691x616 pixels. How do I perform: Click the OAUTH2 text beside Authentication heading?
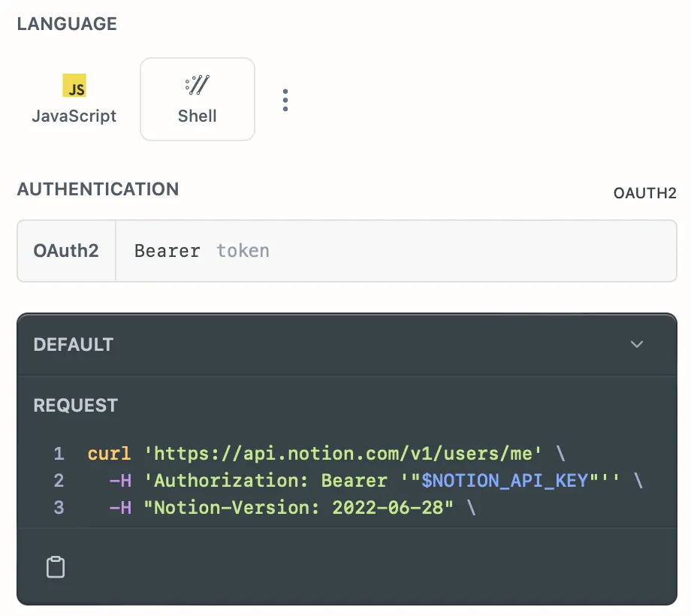pos(644,193)
